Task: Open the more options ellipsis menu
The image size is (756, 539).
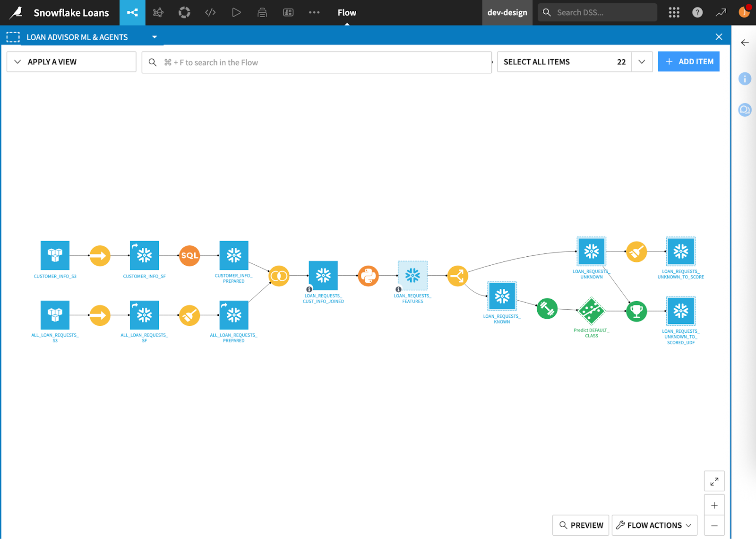Action: coord(314,13)
